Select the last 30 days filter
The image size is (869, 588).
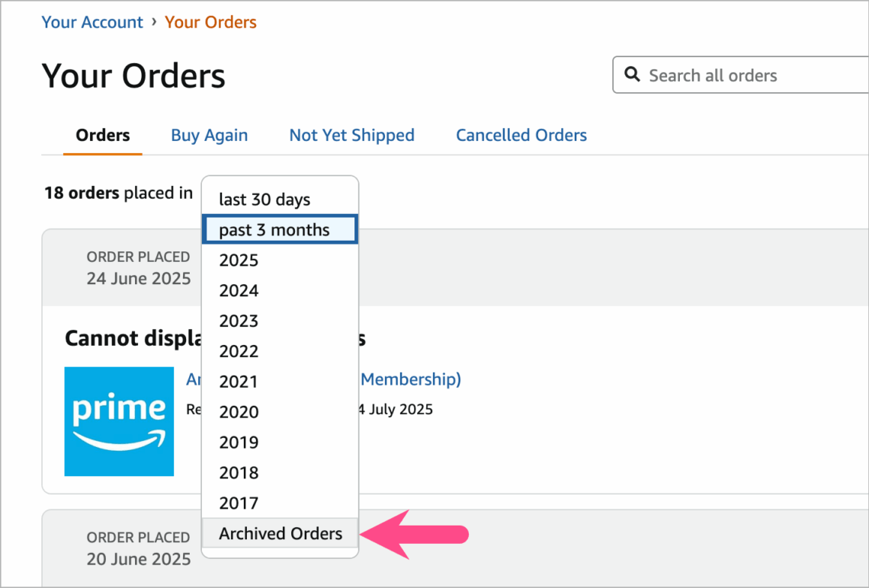263,200
